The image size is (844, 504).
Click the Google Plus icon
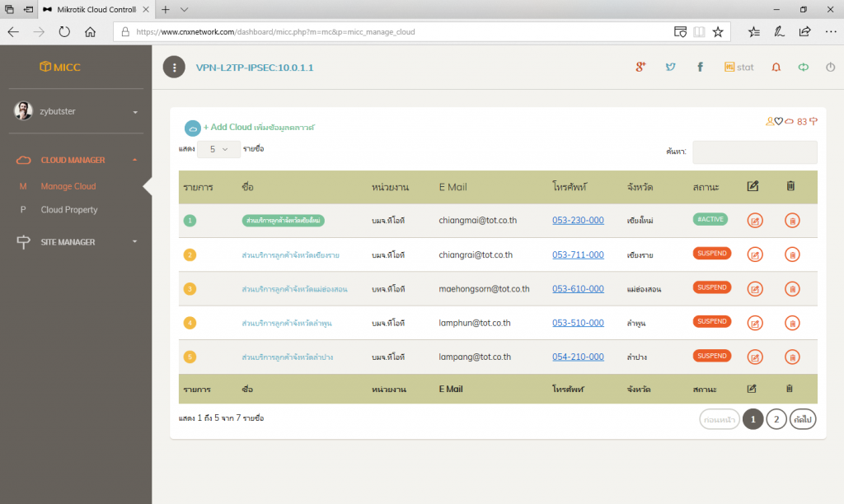tap(640, 67)
